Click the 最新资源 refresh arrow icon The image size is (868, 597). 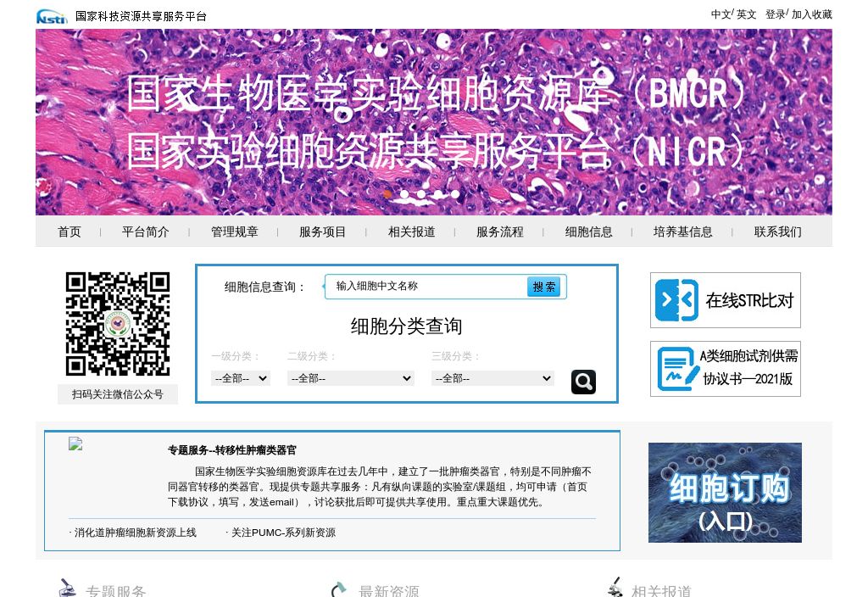[x=339, y=587]
